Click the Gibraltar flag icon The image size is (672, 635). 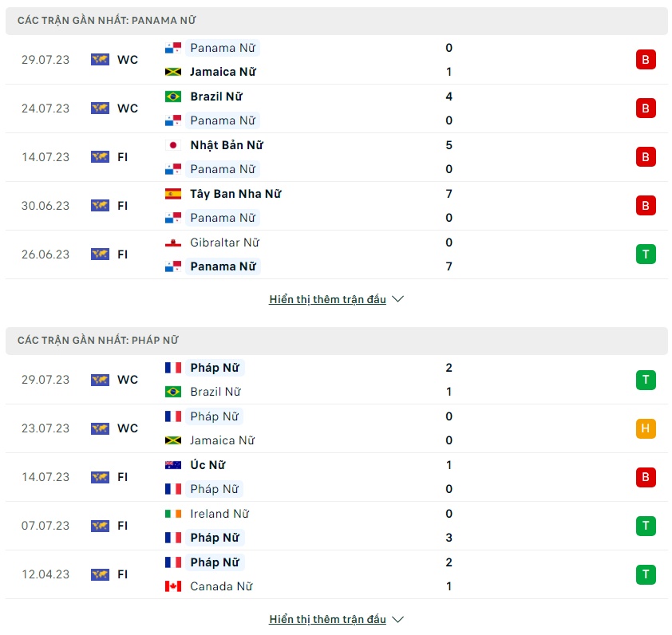pos(173,243)
